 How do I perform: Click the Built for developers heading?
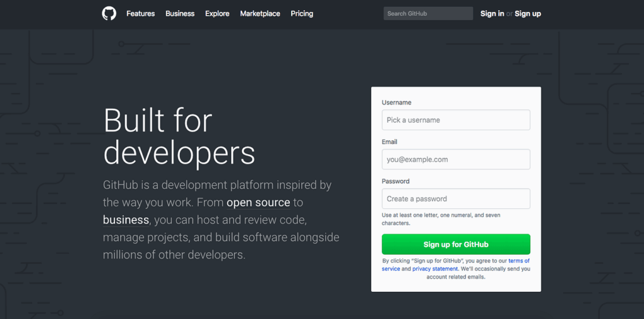tap(179, 137)
